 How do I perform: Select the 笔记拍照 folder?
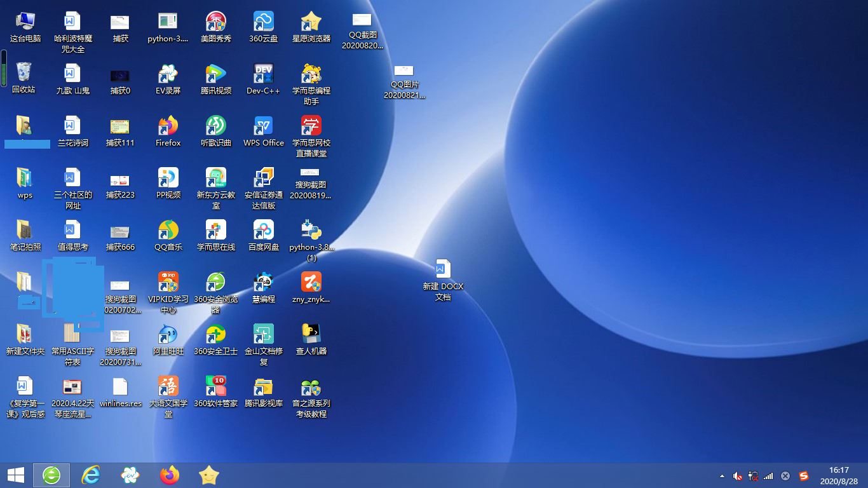pyautogui.click(x=25, y=236)
